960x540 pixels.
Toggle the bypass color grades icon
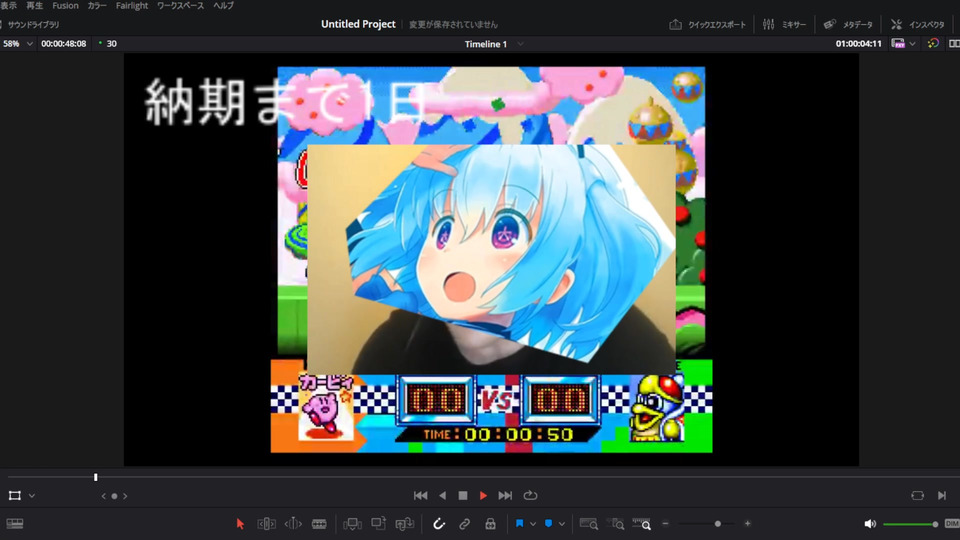[x=933, y=43]
